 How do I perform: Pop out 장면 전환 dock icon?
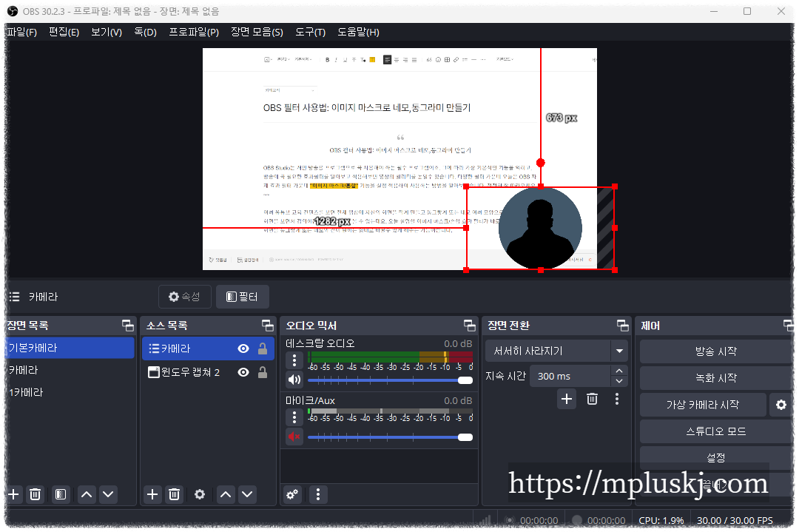point(622,325)
